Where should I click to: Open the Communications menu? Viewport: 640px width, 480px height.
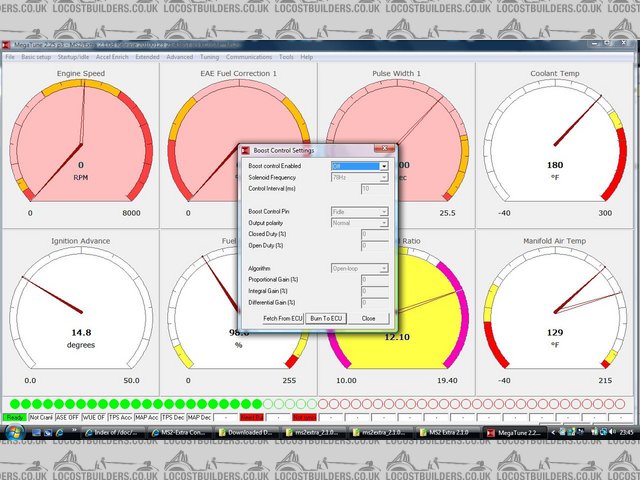[x=250, y=57]
